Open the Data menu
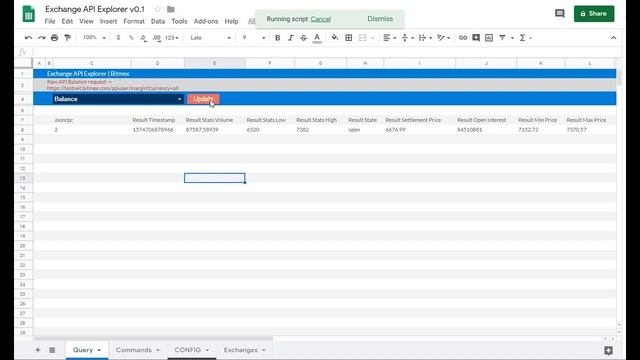Screen dimensions: 640x360 point(158,21)
